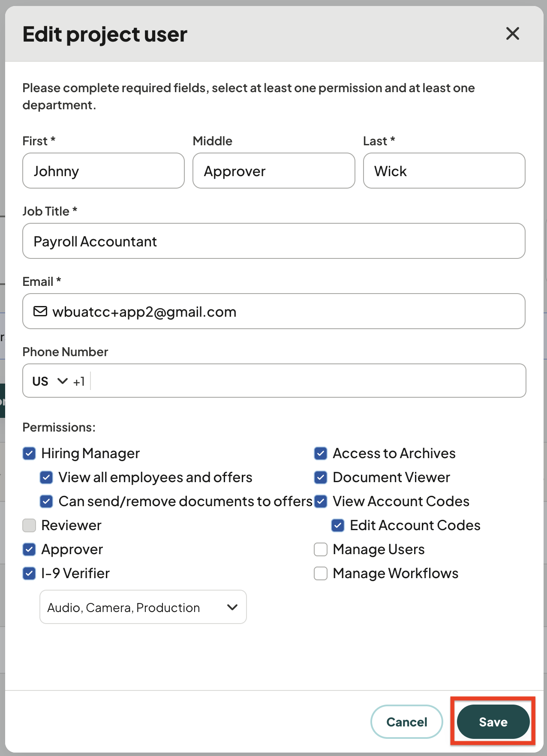This screenshot has width=547, height=756.
Task: Enable the Manage Workflows permission
Action: [321, 573]
